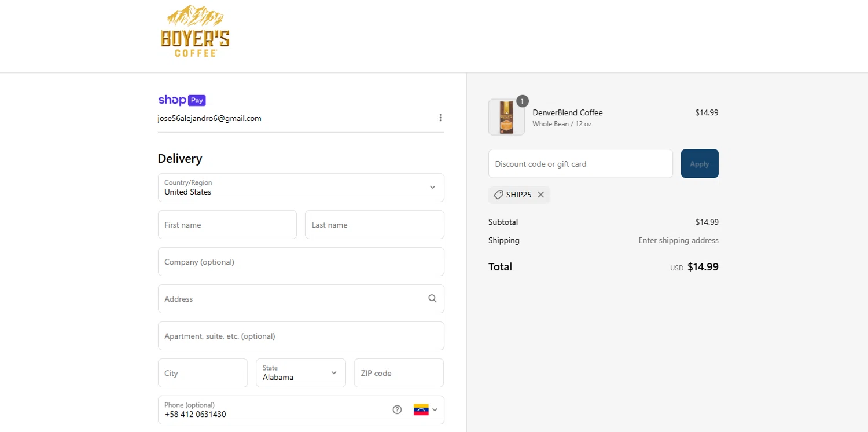Click the quantity badge on product image
This screenshot has width=868, height=432.
click(522, 101)
